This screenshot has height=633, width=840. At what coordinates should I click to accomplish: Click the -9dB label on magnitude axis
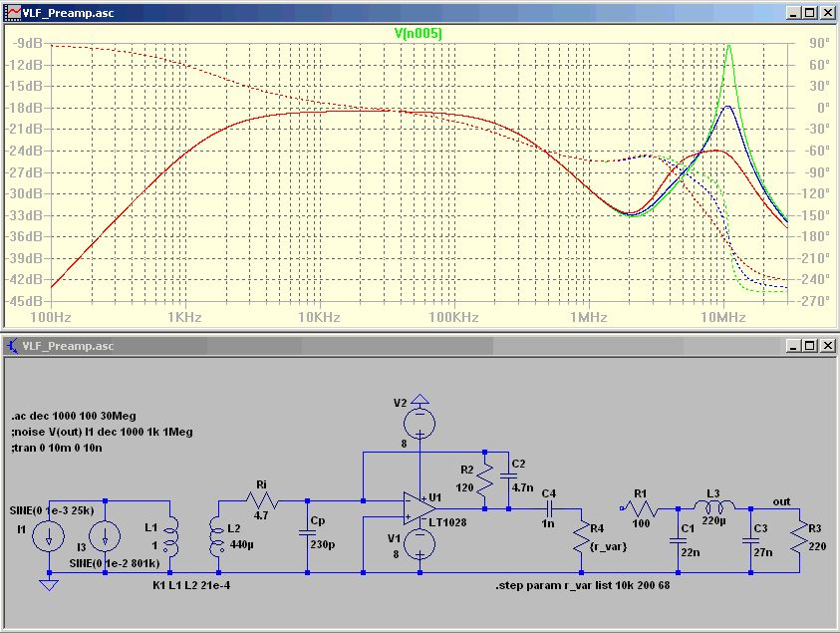pyautogui.click(x=28, y=43)
